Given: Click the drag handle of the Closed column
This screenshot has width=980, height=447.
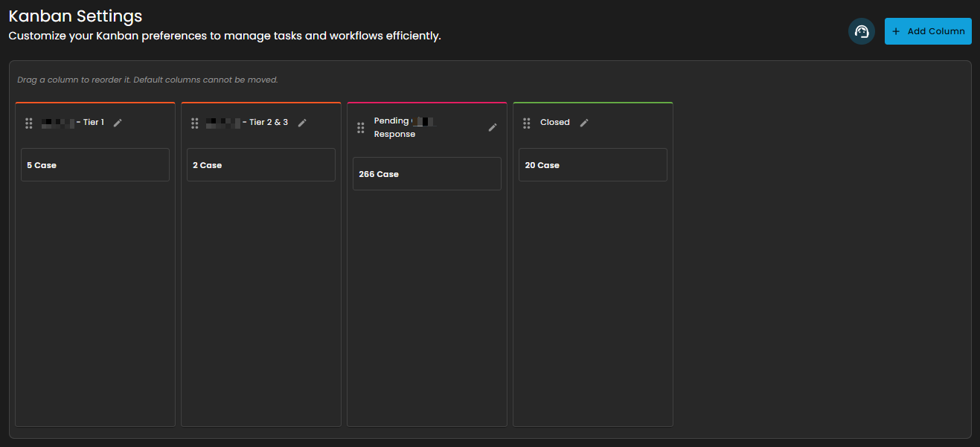Looking at the screenshot, I should pyautogui.click(x=527, y=123).
